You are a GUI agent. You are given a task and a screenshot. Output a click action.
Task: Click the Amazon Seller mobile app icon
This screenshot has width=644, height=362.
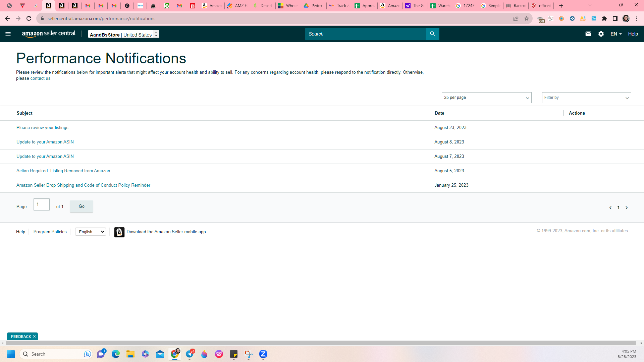pyautogui.click(x=119, y=232)
